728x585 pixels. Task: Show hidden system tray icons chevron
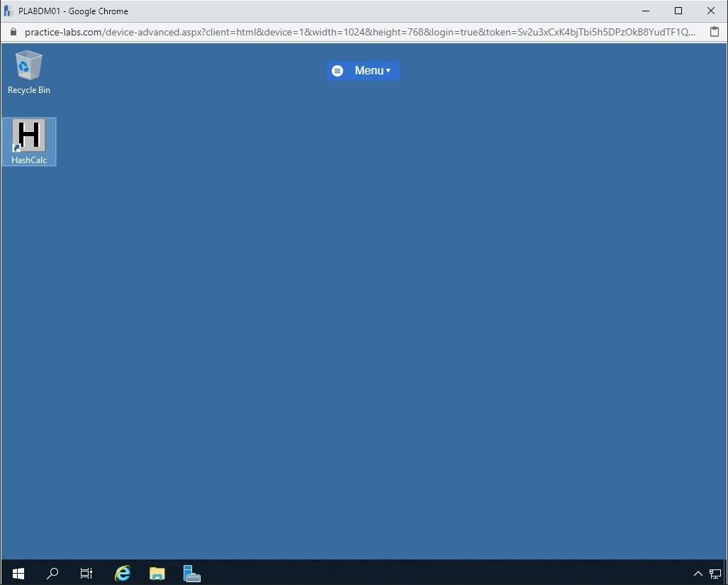698,573
